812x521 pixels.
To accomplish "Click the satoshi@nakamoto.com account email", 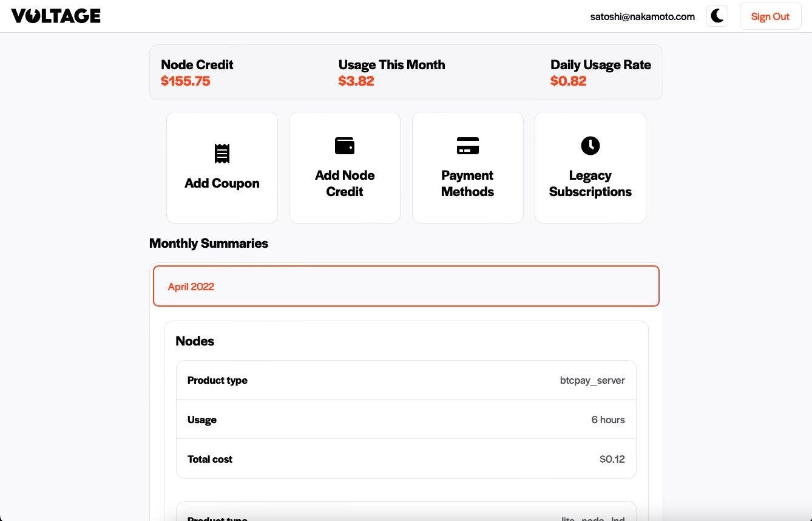I will [642, 17].
